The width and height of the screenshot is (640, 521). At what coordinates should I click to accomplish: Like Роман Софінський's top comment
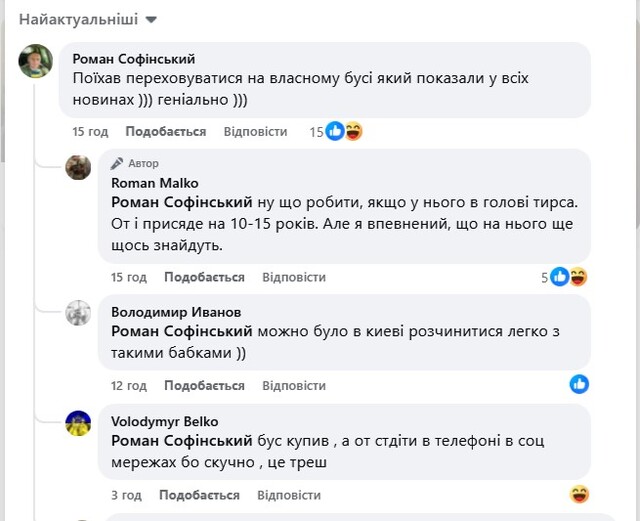[x=165, y=132]
